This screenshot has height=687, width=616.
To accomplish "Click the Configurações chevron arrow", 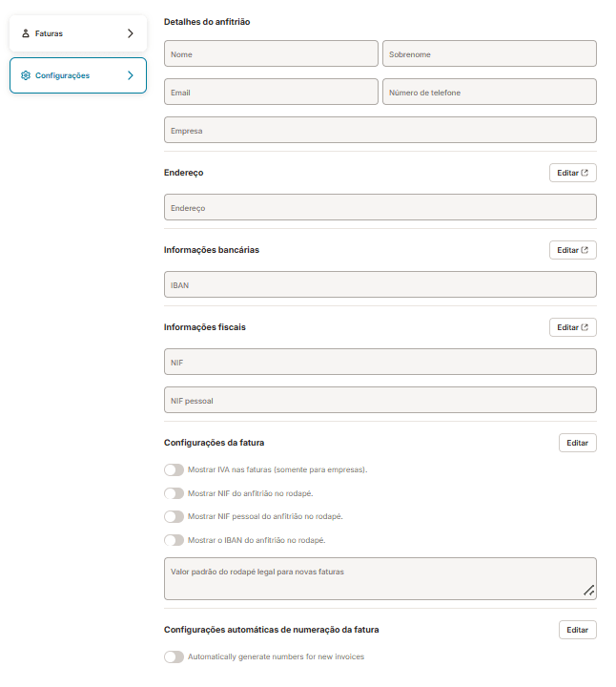I will [x=131, y=75].
